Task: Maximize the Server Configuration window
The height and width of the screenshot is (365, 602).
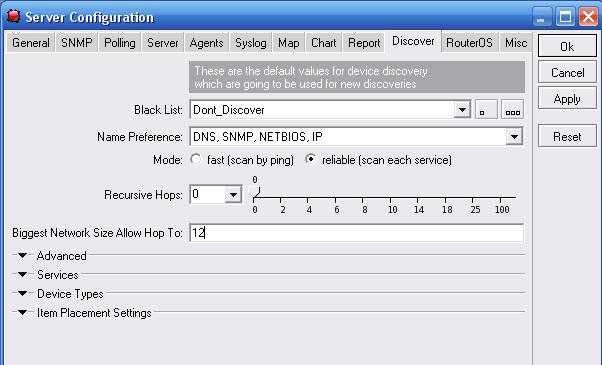Action: [x=565, y=17]
